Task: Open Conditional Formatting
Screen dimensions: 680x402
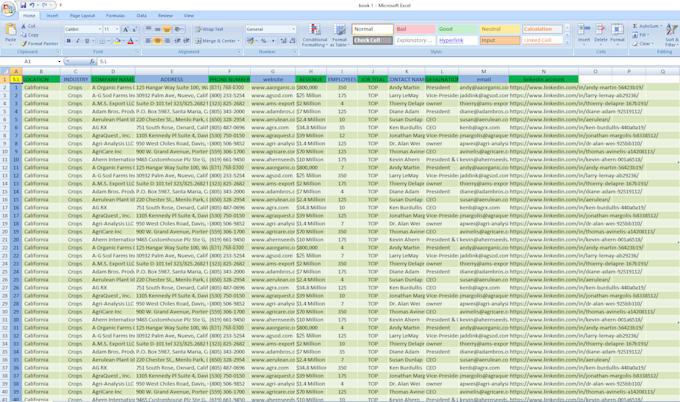Action: (314, 35)
